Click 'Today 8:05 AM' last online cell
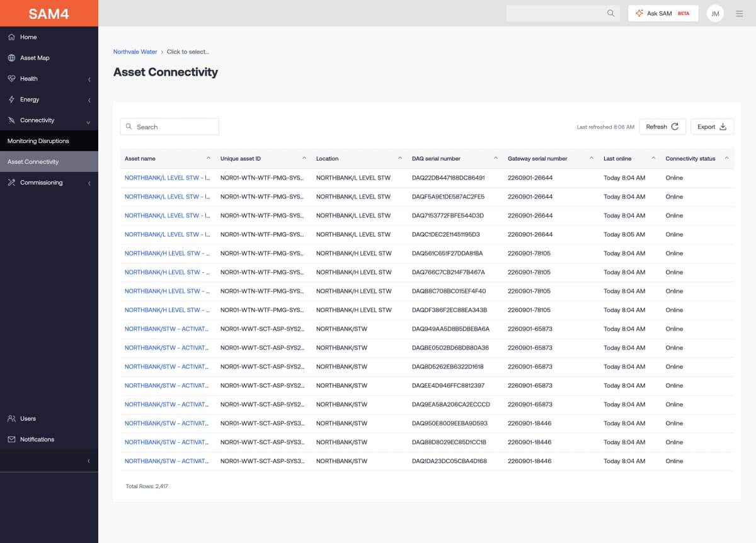This screenshot has width=756, height=543. [x=624, y=234]
